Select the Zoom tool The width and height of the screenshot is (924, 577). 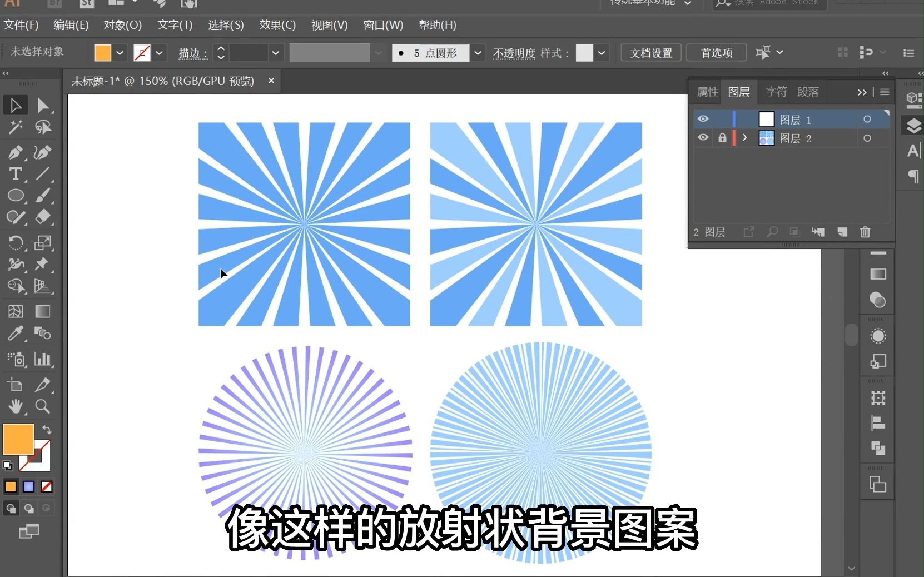(x=42, y=407)
